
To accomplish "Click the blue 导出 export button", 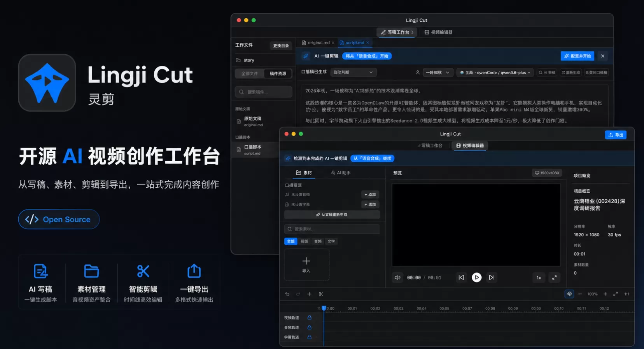I will click(616, 135).
